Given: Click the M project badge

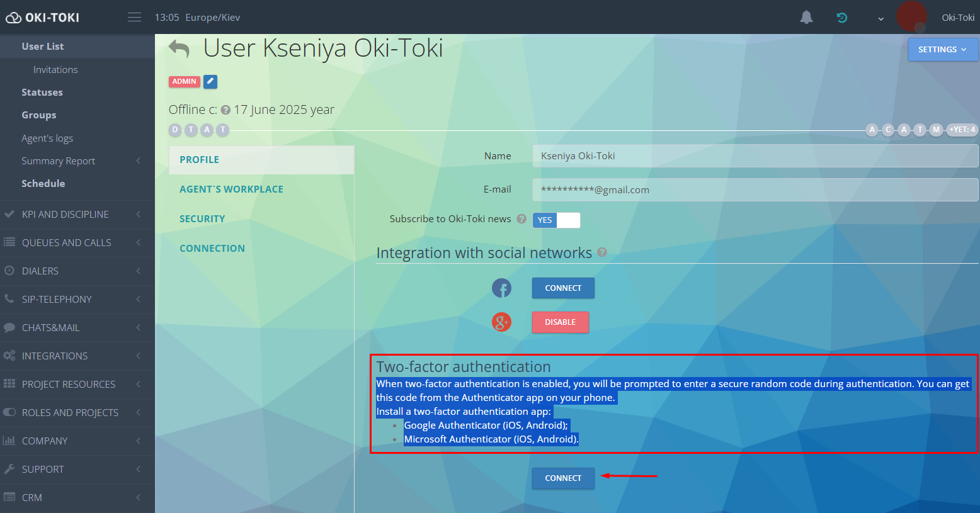Looking at the screenshot, I should (937, 130).
